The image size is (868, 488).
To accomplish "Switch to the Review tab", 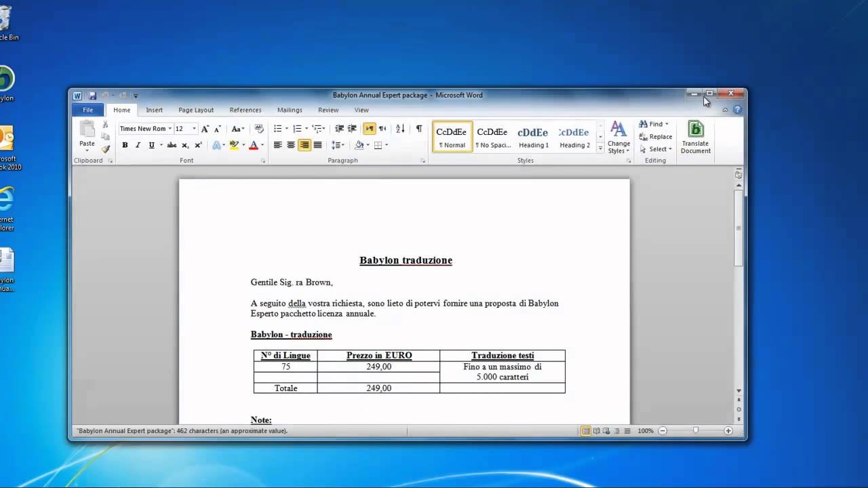I will pyautogui.click(x=328, y=110).
